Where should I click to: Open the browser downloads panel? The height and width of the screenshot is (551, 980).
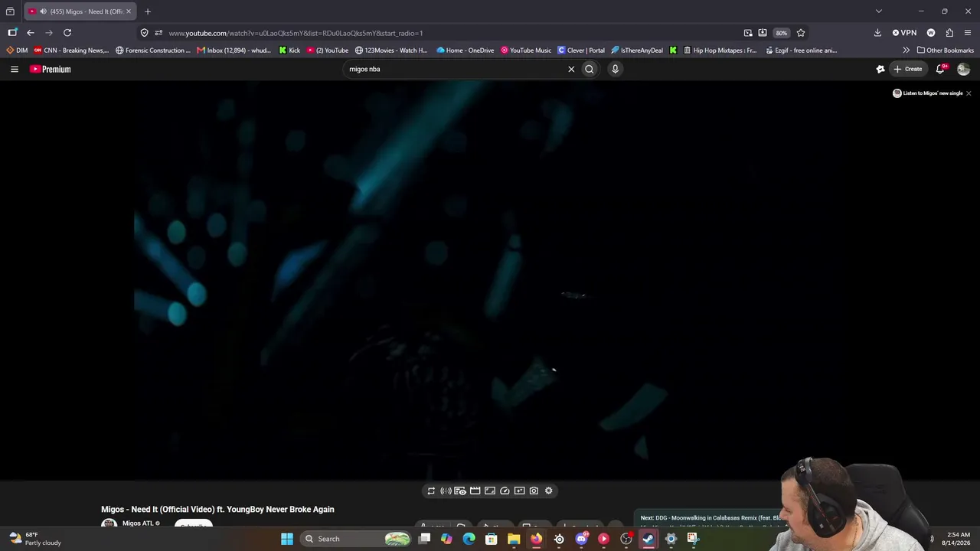[x=877, y=33]
